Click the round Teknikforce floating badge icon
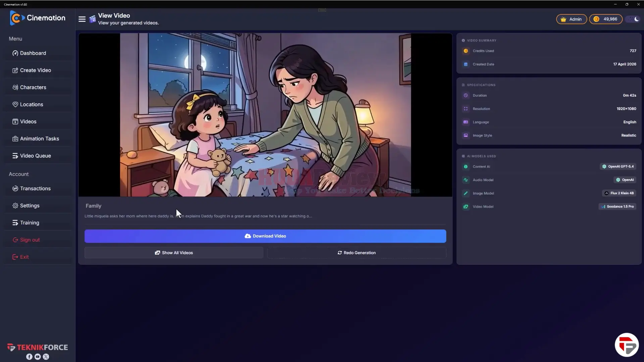The width and height of the screenshot is (644, 362). click(627, 345)
